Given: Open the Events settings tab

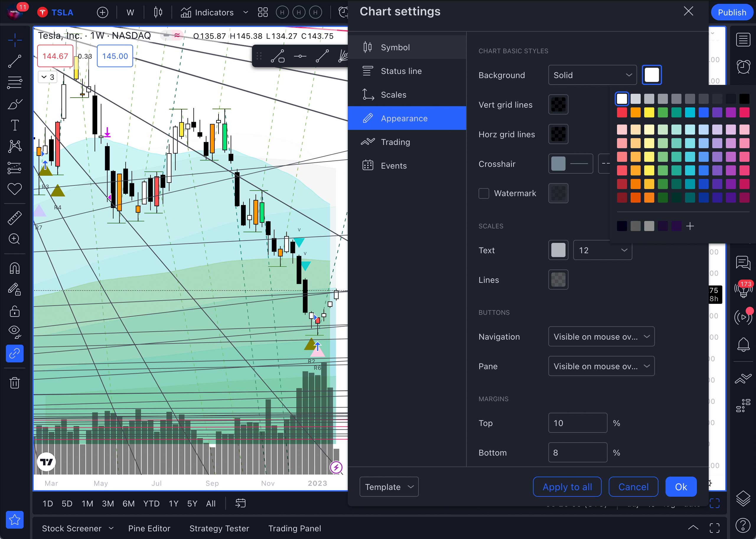Looking at the screenshot, I should click(407, 165).
